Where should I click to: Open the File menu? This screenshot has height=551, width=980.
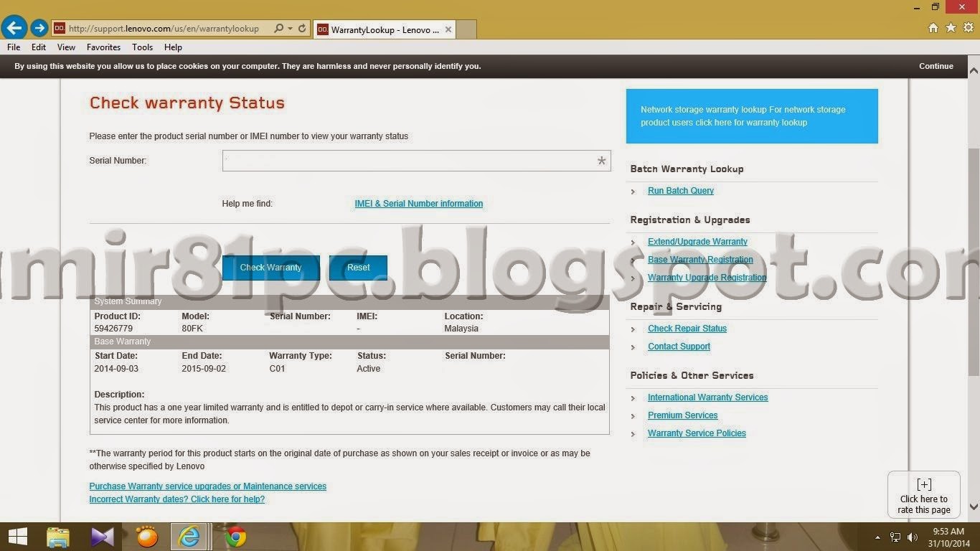(x=14, y=47)
